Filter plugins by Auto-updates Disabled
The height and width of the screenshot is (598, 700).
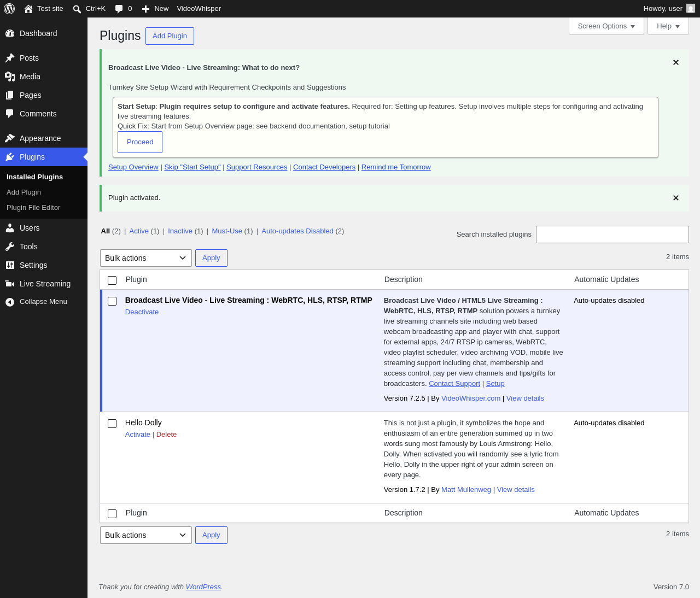click(297, 231)
